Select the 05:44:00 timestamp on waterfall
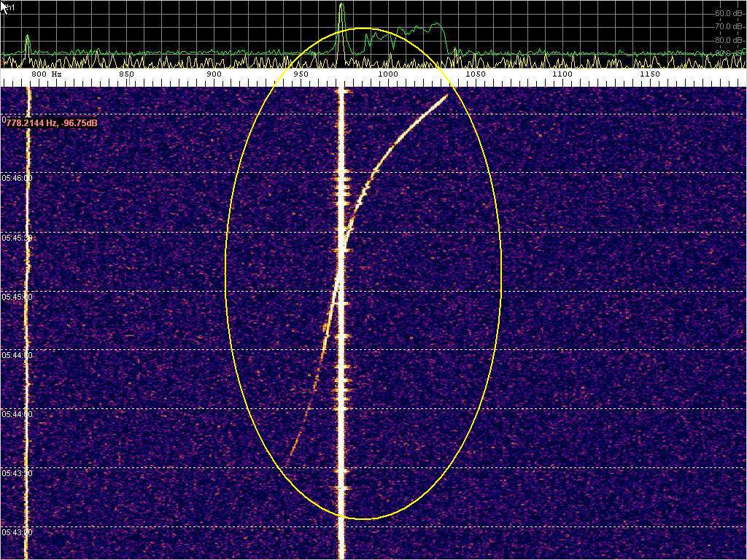 tap(18, 414)
